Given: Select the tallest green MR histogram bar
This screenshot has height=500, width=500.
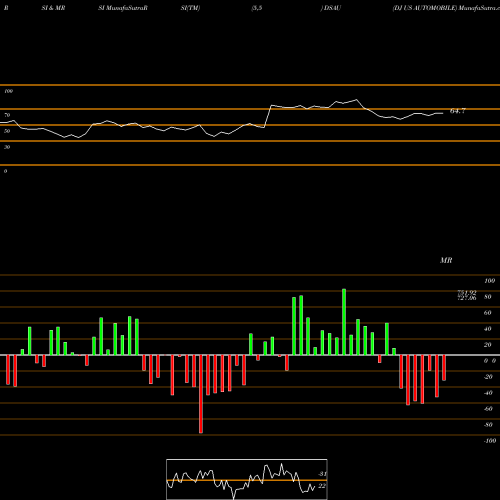Looking at the screenshot, I should (344, 322).
